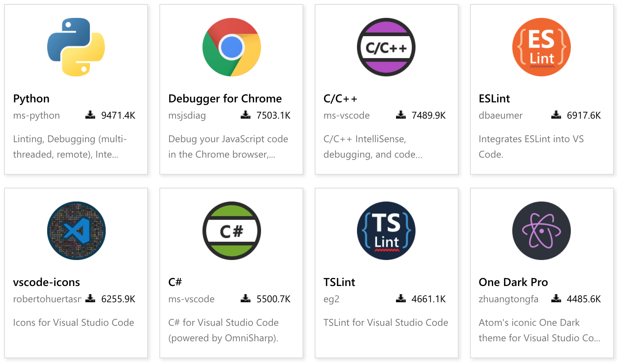Click download icon beside 7503.1K

tap(246, 115)
